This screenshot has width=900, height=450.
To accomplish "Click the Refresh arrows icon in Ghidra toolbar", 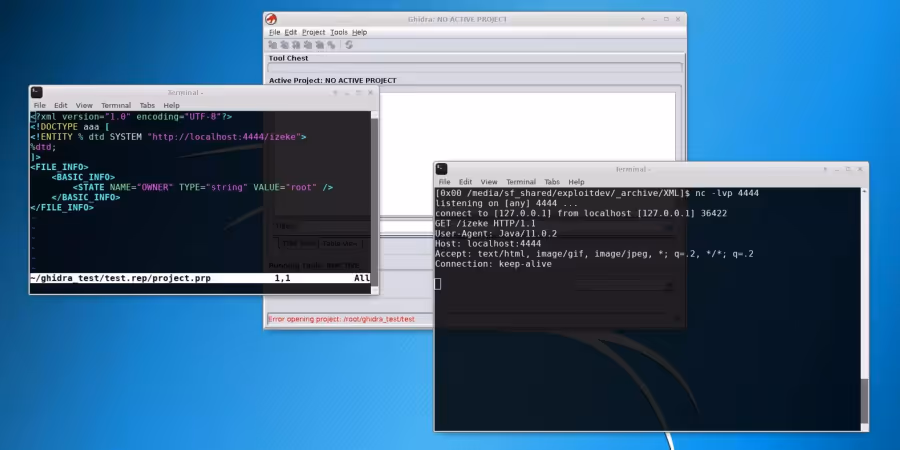I will [348, 45].
